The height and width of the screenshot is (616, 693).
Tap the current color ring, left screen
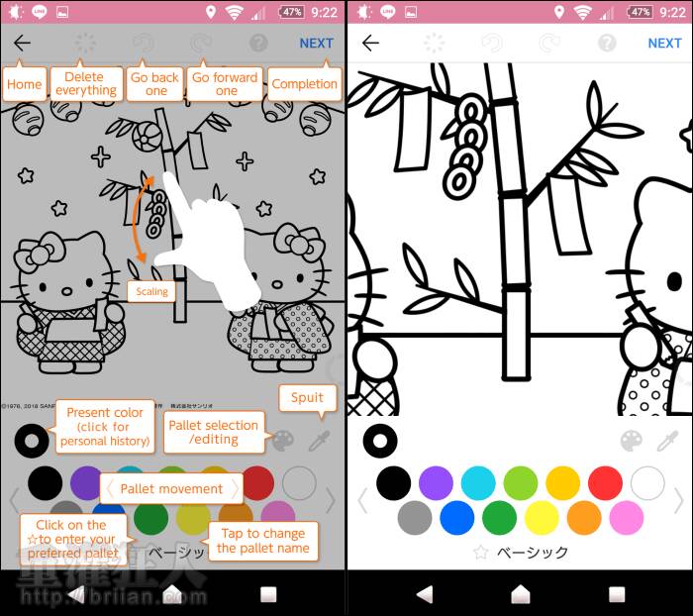pos(32,441)
